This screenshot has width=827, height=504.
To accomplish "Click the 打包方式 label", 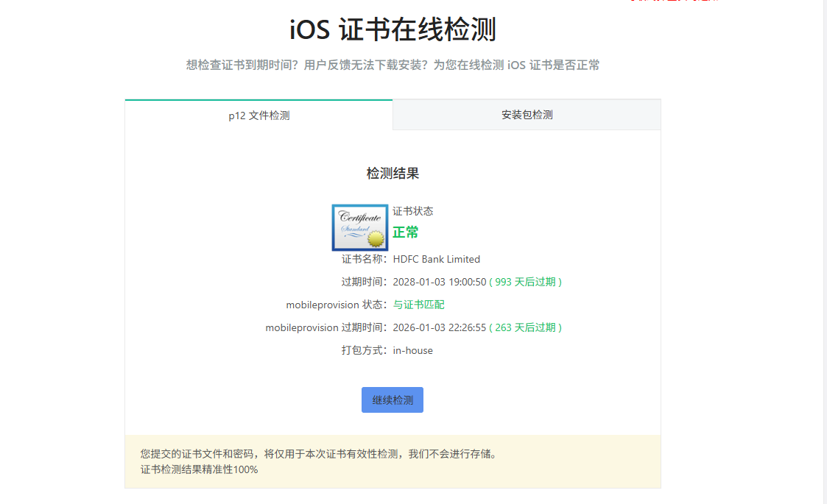I will 364,350.
